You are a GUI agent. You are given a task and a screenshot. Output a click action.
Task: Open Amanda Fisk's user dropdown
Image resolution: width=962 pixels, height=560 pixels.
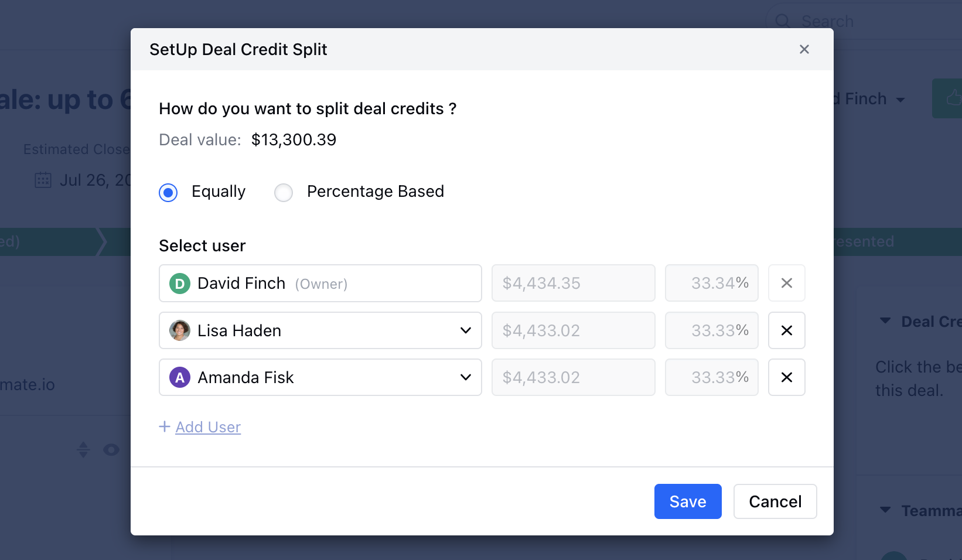tap(466, 377)
